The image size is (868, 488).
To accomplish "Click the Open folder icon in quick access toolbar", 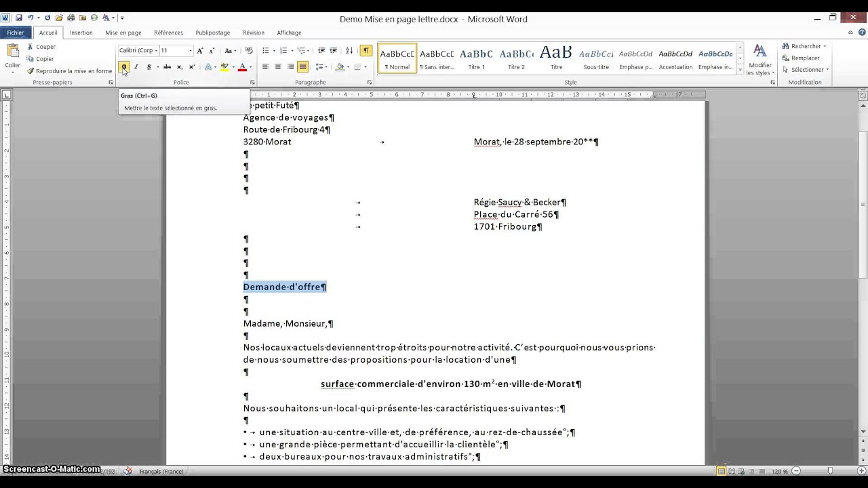I will 60,18.
